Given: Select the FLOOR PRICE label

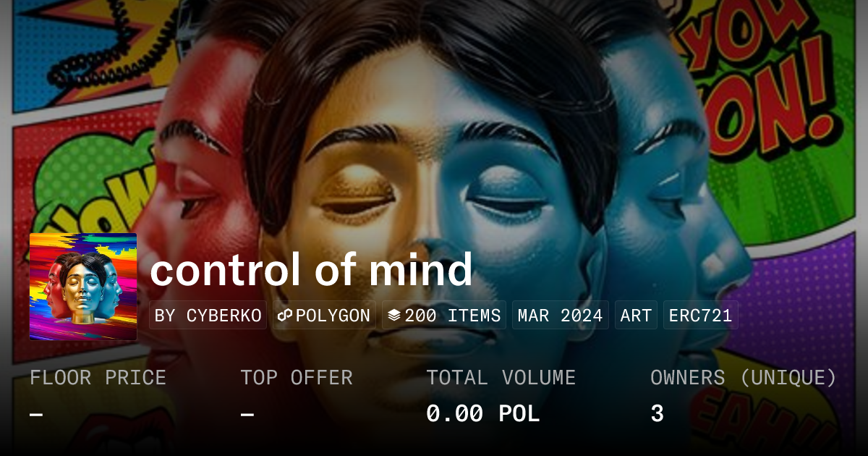Looking at the screenshot, I should click(98, 378).
